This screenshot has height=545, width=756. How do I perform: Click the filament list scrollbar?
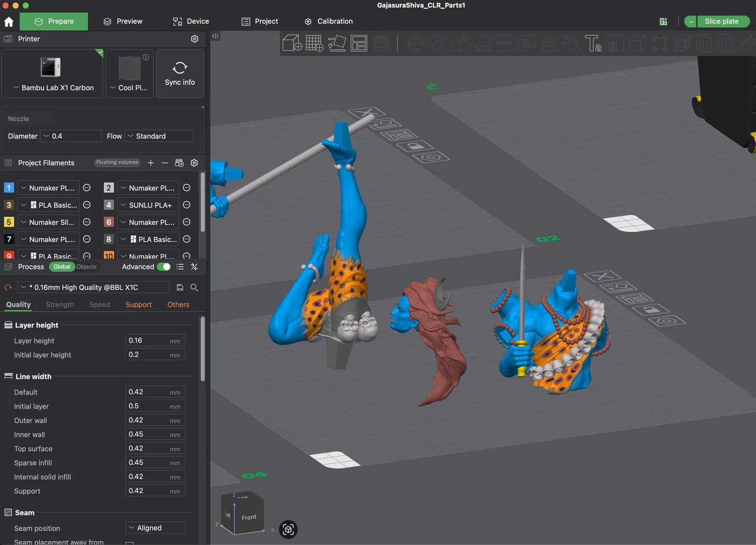203,203
